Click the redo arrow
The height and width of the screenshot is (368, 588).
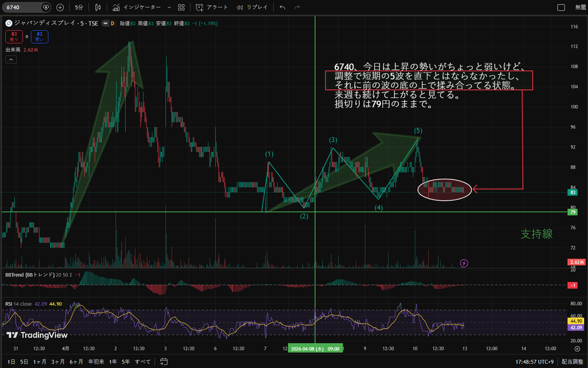tap(297, 7)
